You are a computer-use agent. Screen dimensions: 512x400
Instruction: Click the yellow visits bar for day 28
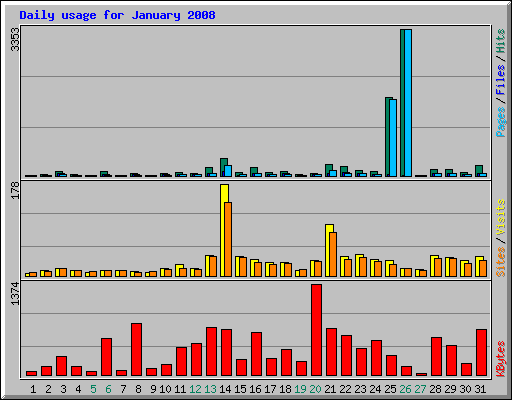pyautogui.click(x=433, y=266)
